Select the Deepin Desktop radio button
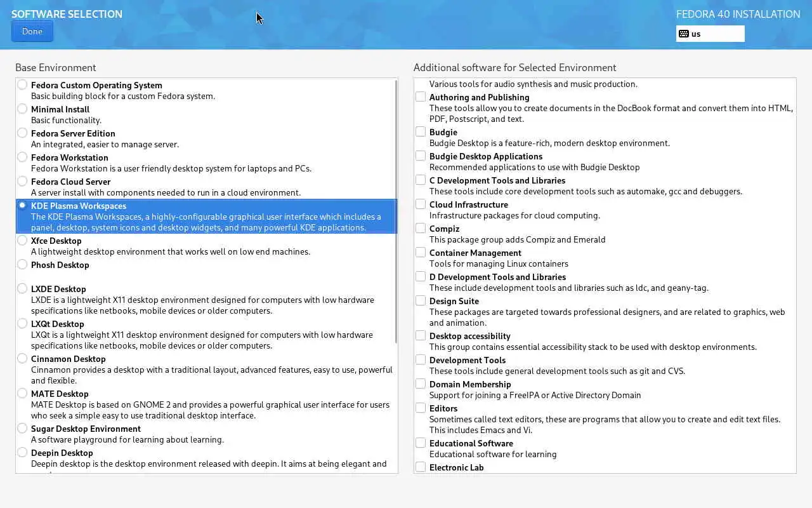The width and height of the screenshot is (812, 508). click(23, 452)
